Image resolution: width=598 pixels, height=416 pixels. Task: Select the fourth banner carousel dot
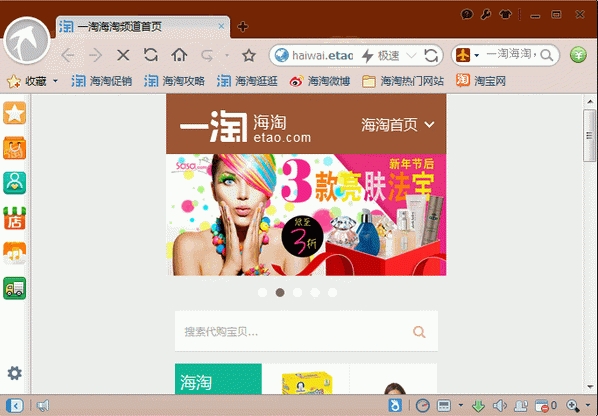tap(315, 292)
